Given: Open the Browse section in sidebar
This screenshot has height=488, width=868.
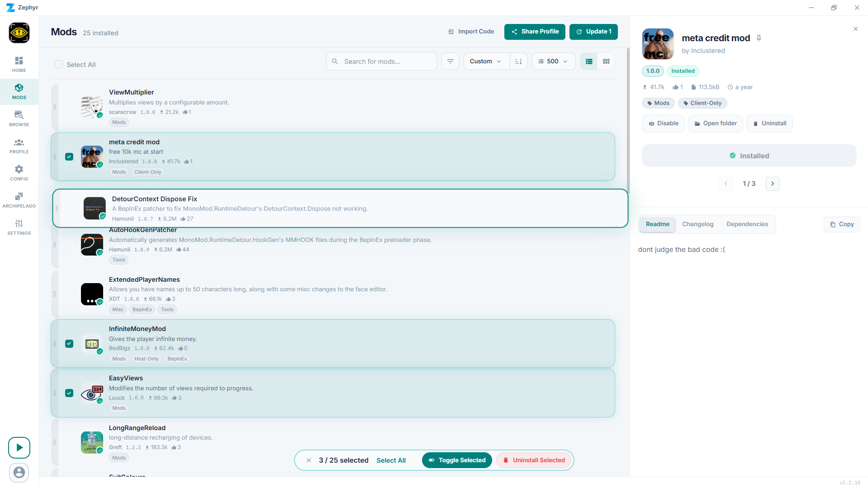Looking at the screenshot, I should point(19,118).
